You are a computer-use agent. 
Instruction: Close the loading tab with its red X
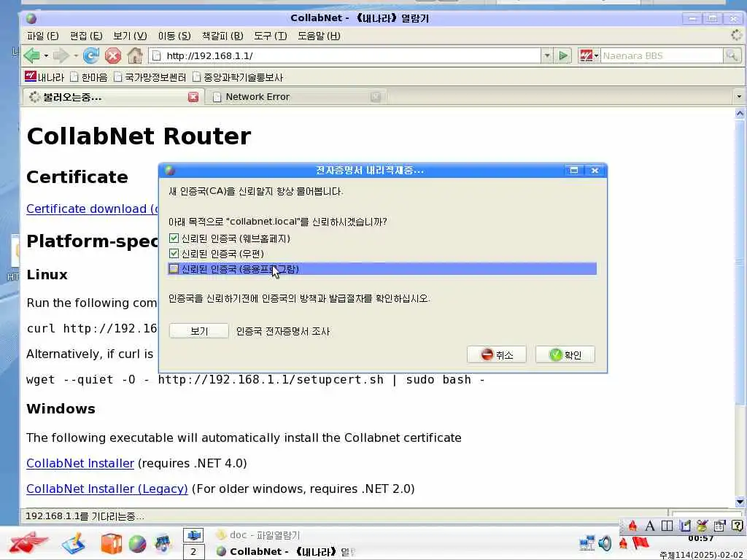[193, 97]
